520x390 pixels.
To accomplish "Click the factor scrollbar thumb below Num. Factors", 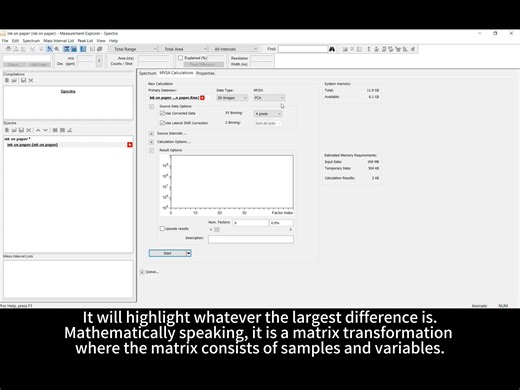I will 217,229.
